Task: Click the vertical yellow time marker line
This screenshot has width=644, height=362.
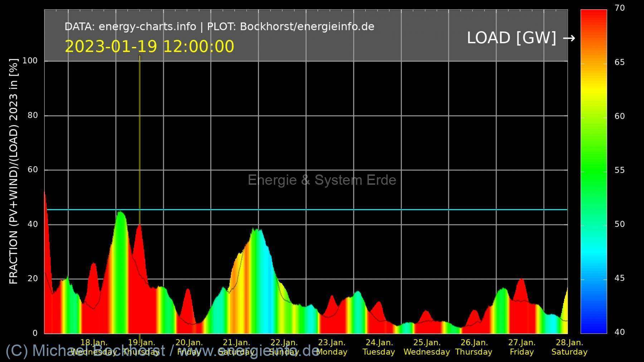Action: [140, 143]
